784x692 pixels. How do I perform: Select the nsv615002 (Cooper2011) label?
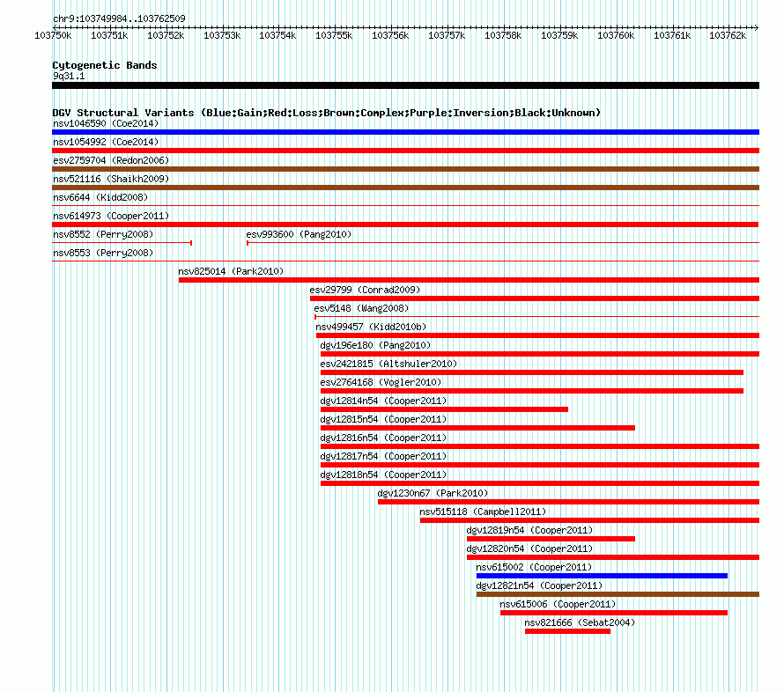(x=534, y=567)
